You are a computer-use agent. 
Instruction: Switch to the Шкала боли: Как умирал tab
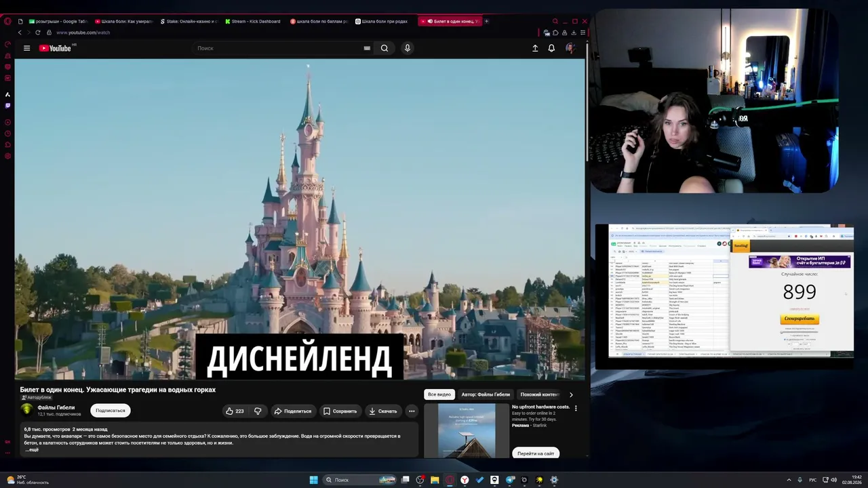tap(123, 21)
